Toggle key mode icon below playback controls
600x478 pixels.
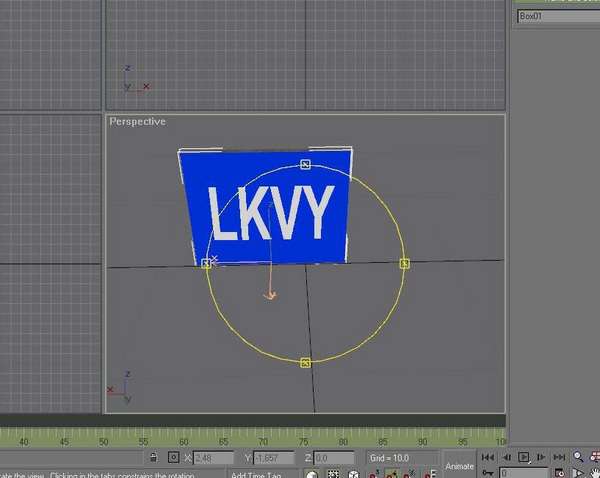pos(487,473)
